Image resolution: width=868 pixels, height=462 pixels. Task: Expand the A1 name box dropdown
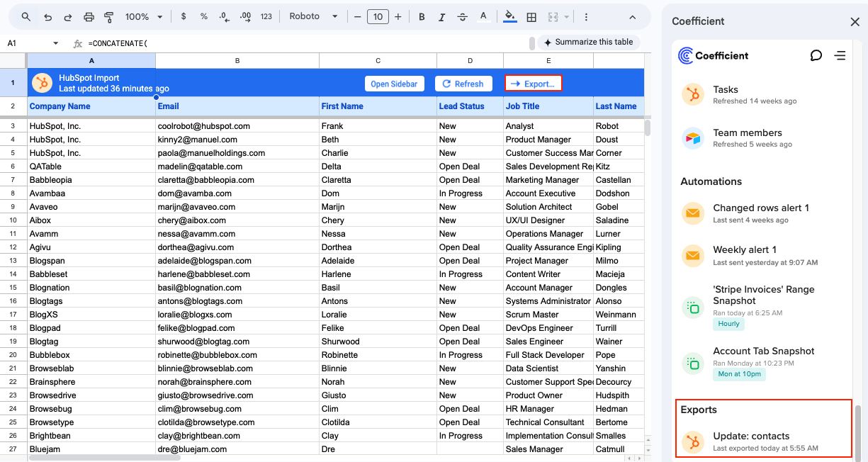[x=56, y=44]
